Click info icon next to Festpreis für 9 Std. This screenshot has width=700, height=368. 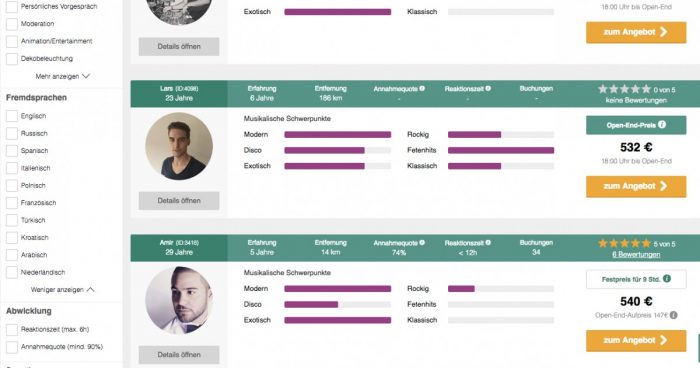(x=667, y=279)
